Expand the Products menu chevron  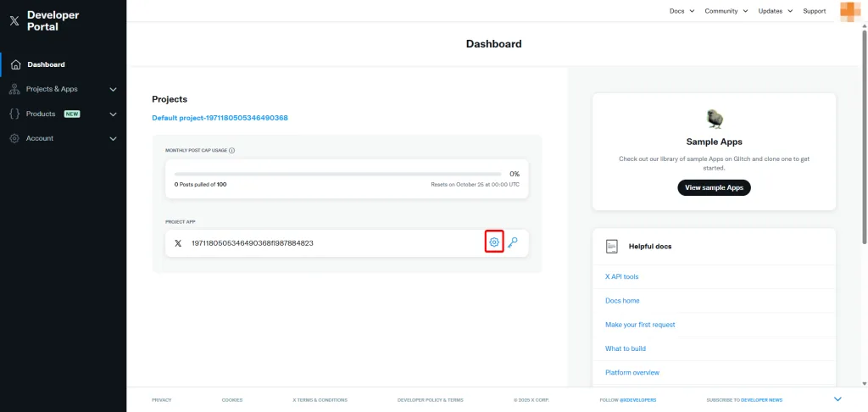point(113,114)
